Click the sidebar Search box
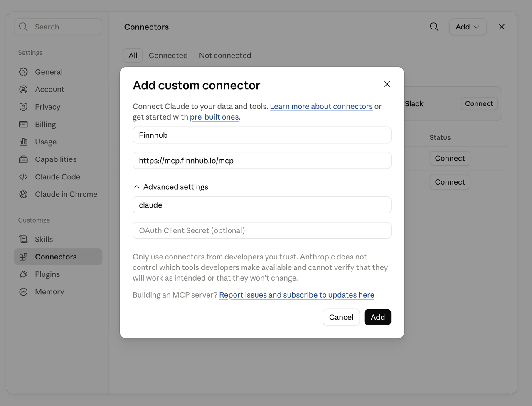Viewport: 532px width, 406px height. (x=58, y=27)
